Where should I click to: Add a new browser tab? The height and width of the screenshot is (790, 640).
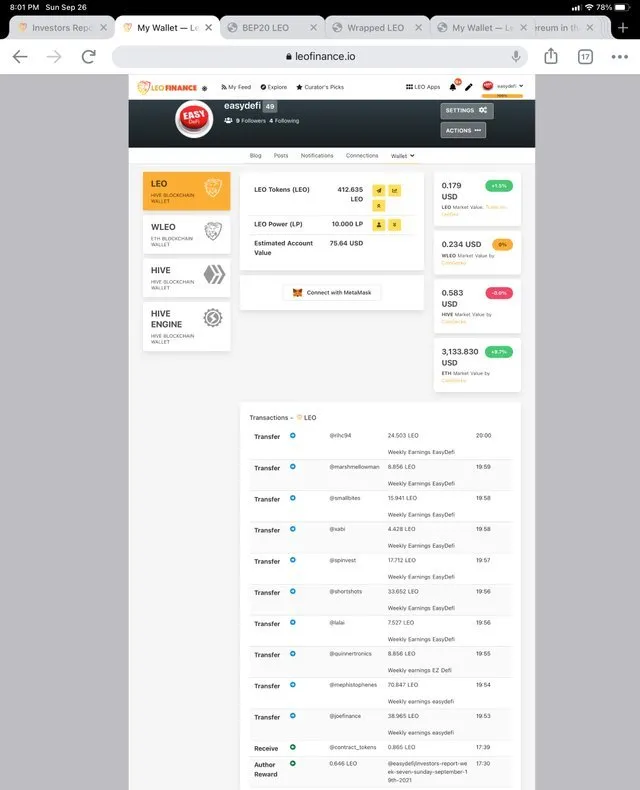[x=623, y=28]
